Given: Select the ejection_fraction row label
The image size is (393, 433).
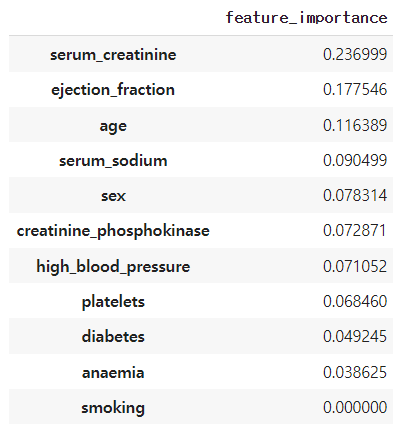Looking at the screenshot, I should [113, 90].
